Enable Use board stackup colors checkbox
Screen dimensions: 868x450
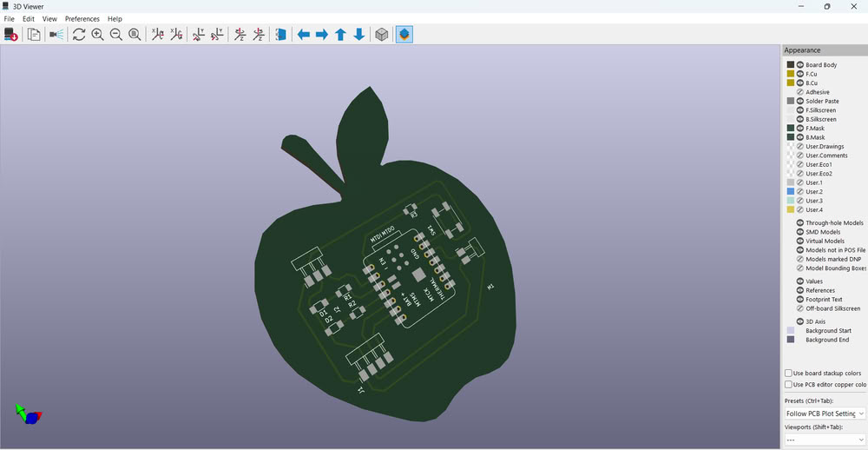coord(788,373)
